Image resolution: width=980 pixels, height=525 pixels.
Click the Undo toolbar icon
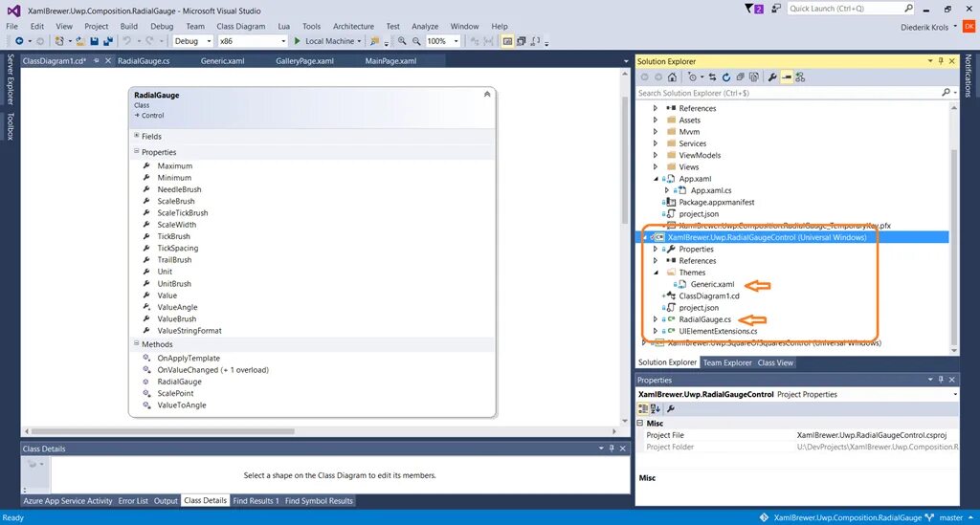coord(127,41)
